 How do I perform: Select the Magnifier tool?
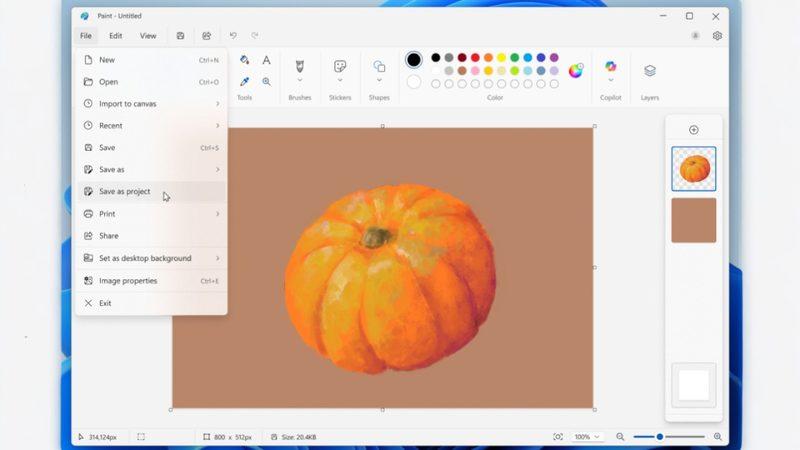[266, 82]
